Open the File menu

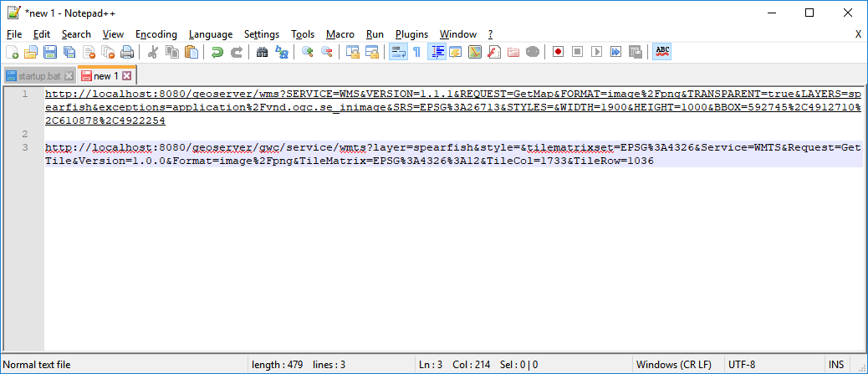pyautogui.click(x=14, y=34)
